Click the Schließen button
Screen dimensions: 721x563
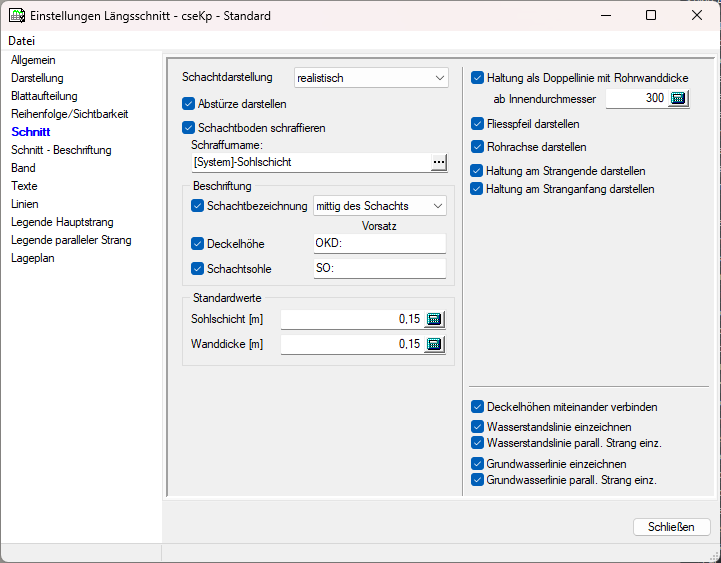pyautogui.click(x=671, y=527)
